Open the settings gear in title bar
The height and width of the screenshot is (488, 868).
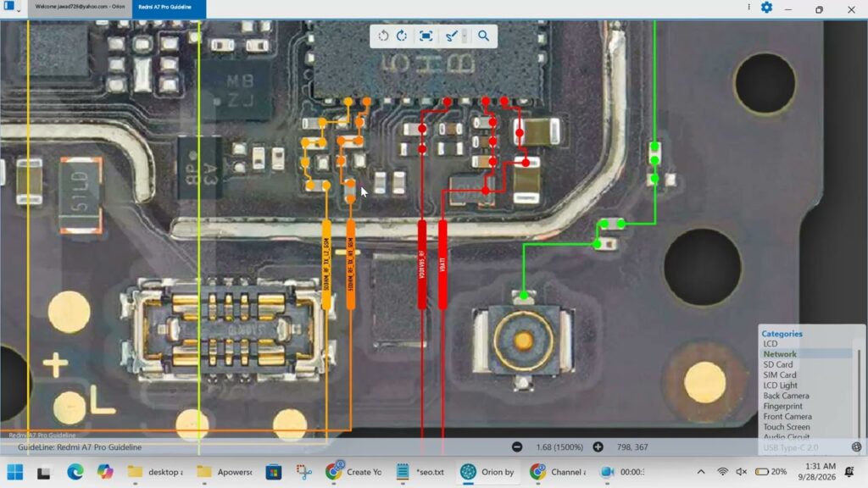click(766, 8)
